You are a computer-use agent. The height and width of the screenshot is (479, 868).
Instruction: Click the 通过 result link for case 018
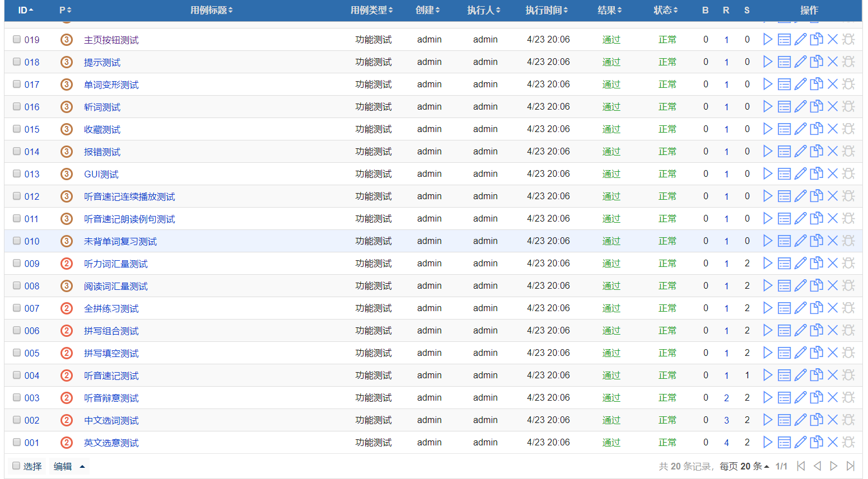pos(611,62)
